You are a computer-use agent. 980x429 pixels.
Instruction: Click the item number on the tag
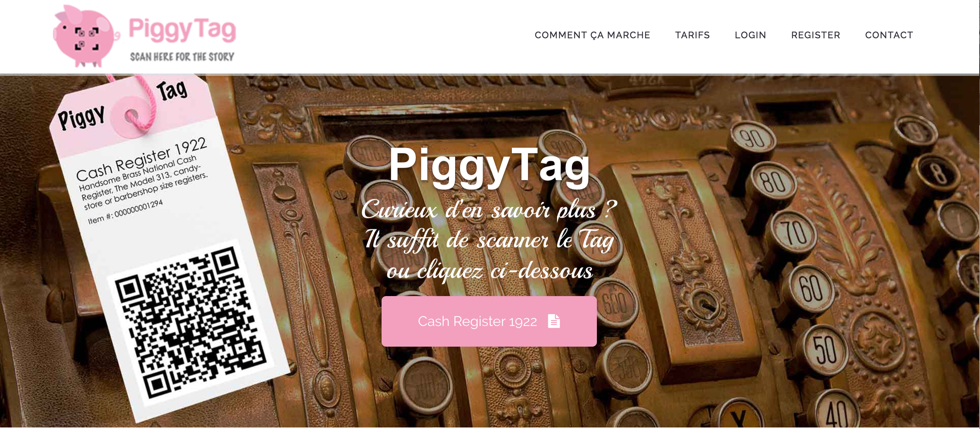coord(125,212)
